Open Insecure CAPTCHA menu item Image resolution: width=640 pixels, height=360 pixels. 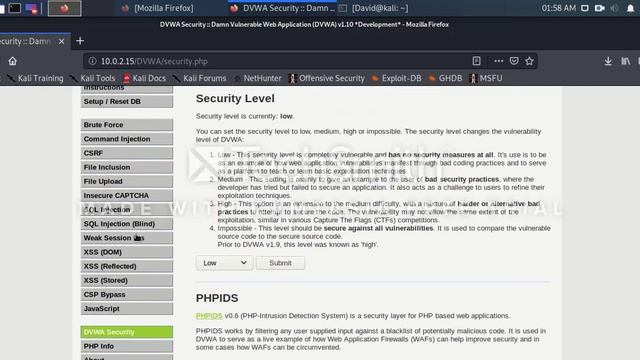127,196
